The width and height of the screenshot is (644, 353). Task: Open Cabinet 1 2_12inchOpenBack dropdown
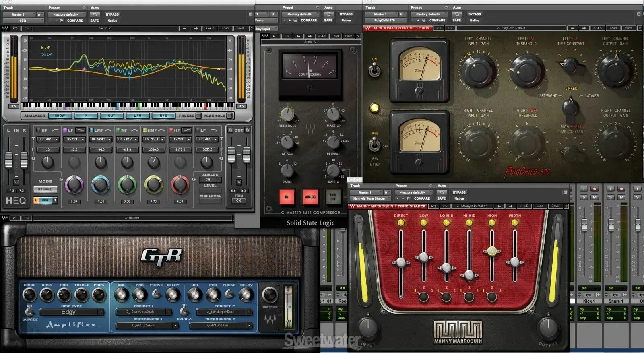pyautogui.click(x=143, y=312)
